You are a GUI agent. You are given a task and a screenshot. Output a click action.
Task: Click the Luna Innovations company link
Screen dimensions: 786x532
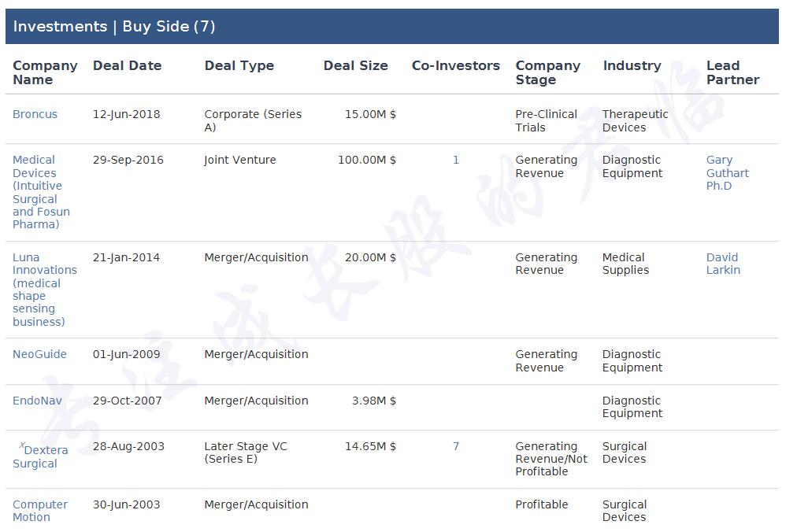(x=44, y=289)
